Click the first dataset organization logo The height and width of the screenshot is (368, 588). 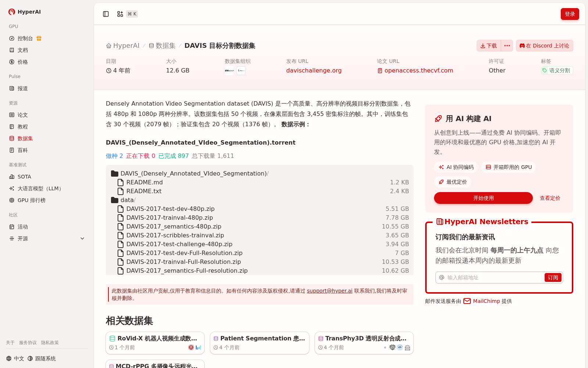tap(229, 71)
